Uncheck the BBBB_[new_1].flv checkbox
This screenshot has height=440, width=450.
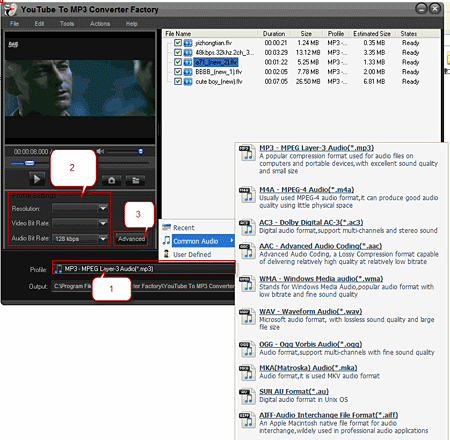tap(178, 72)
